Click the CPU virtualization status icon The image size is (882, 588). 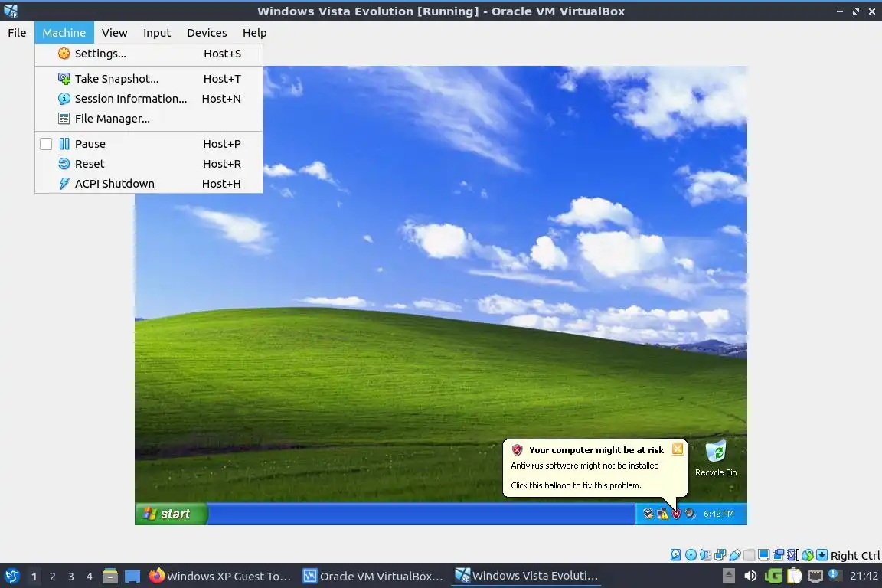793,555
